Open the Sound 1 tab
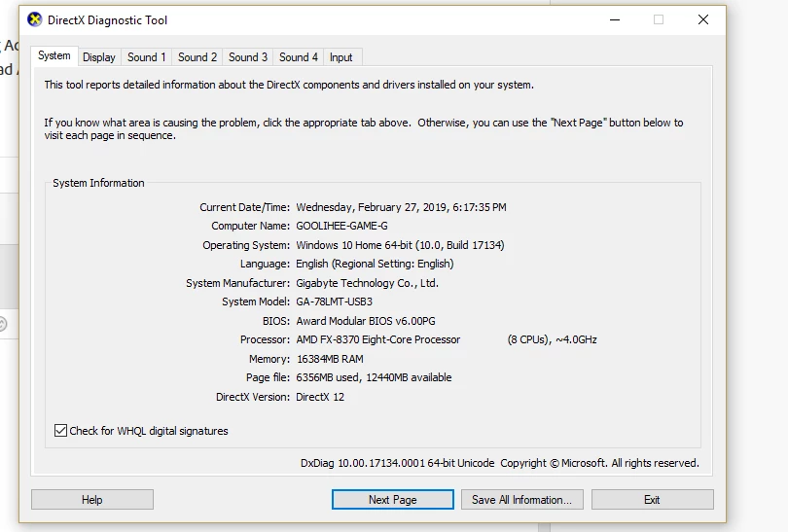Viewport: 788px width, 532px height. click(147, 57)
